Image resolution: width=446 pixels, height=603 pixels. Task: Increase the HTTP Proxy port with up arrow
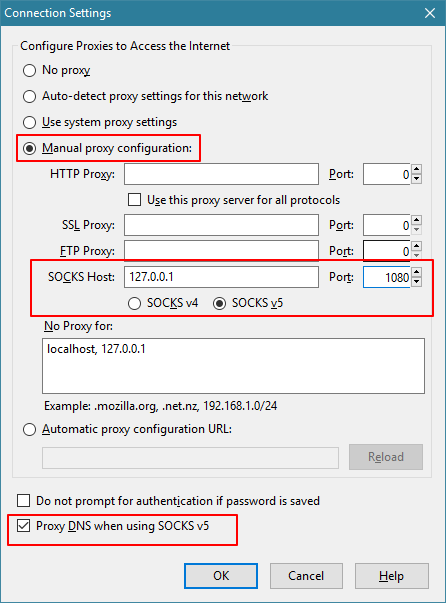(x=416, y=169)
